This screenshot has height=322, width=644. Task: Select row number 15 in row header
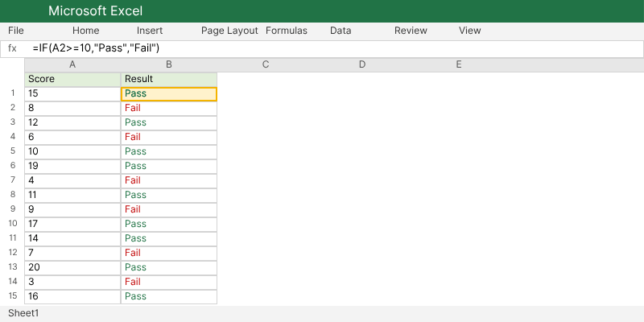(x=13, y=295)
